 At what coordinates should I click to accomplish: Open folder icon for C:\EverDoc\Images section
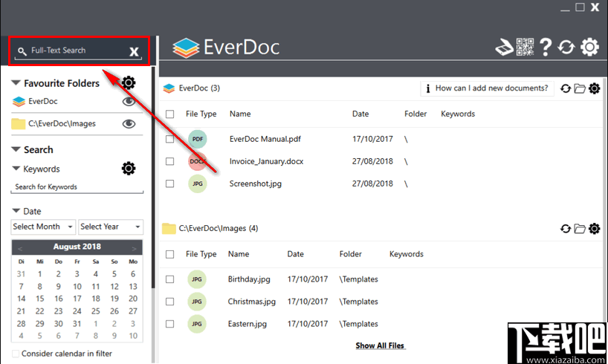[580, 229]
